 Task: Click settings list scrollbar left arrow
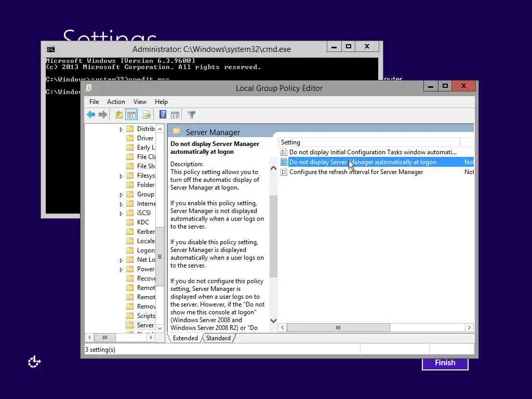(282, 327)
